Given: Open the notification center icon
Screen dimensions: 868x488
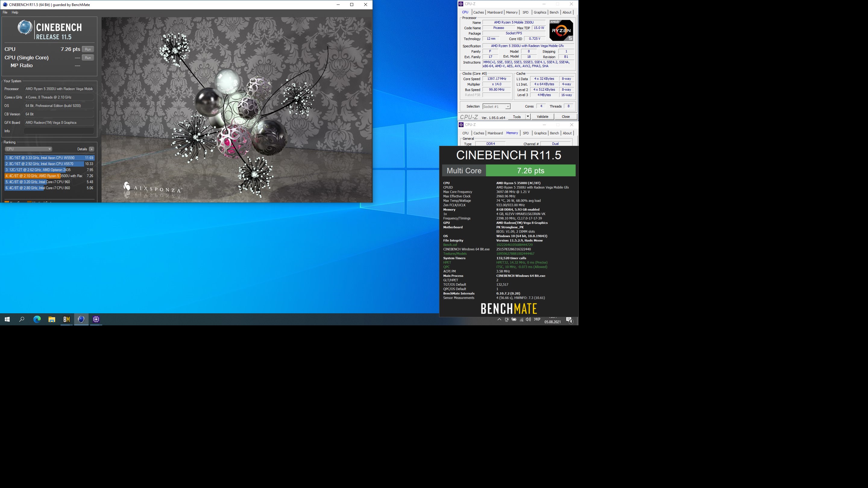Looking at the screenshot, I should [569, 320].
